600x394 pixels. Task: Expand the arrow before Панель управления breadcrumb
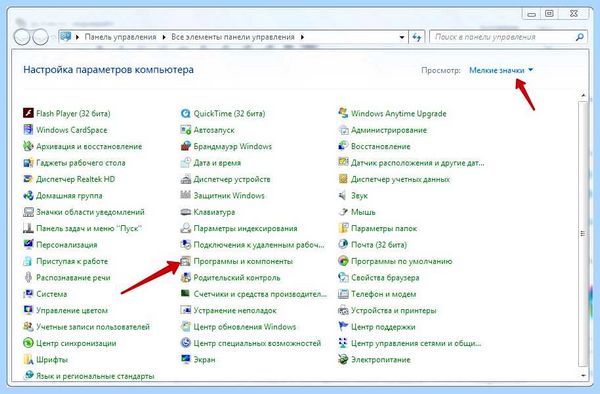pyautogui.click(x=77, y=37)
